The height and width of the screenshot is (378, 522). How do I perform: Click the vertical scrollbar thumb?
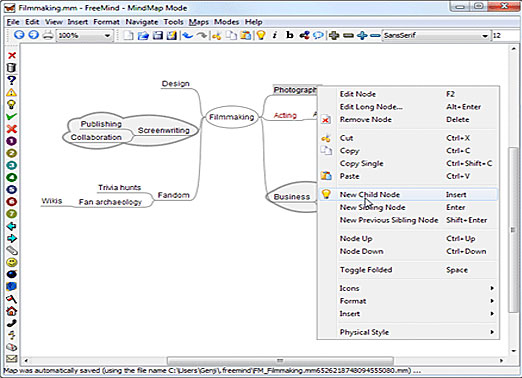(513, 230)
